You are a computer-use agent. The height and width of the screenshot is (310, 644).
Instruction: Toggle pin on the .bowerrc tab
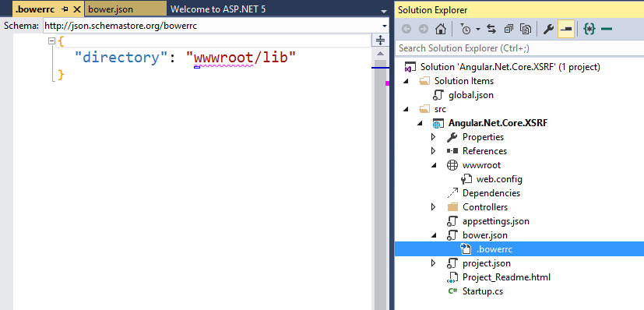65,9
